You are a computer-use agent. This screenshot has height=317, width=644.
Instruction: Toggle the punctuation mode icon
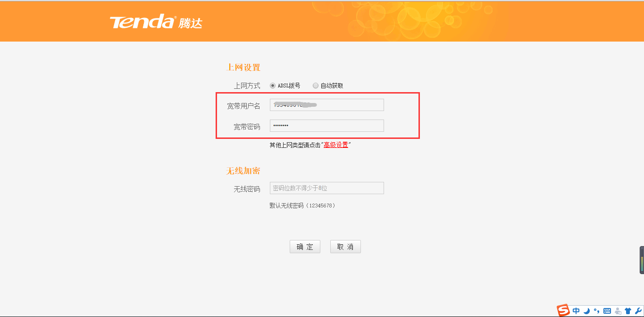(x=596, y=311)
